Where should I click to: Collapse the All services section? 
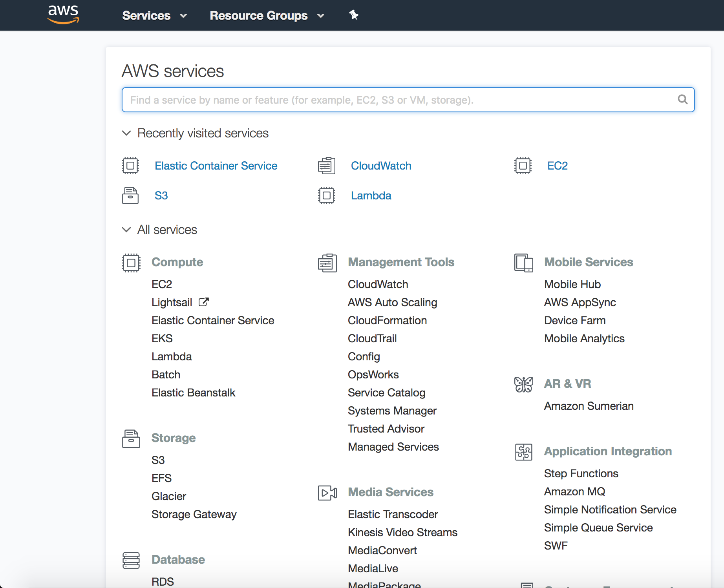pyautogui.click(x=126, y=230)
